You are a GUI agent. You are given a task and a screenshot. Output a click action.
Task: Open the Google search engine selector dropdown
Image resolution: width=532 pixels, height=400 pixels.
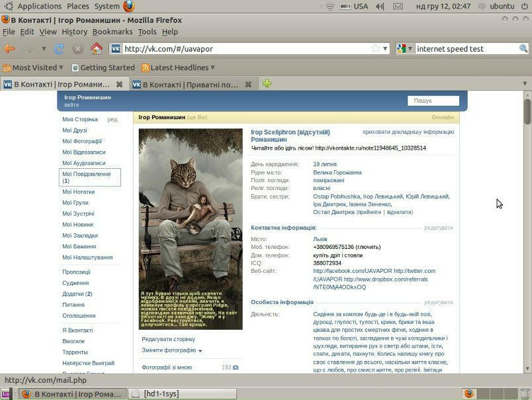[404, 48]
